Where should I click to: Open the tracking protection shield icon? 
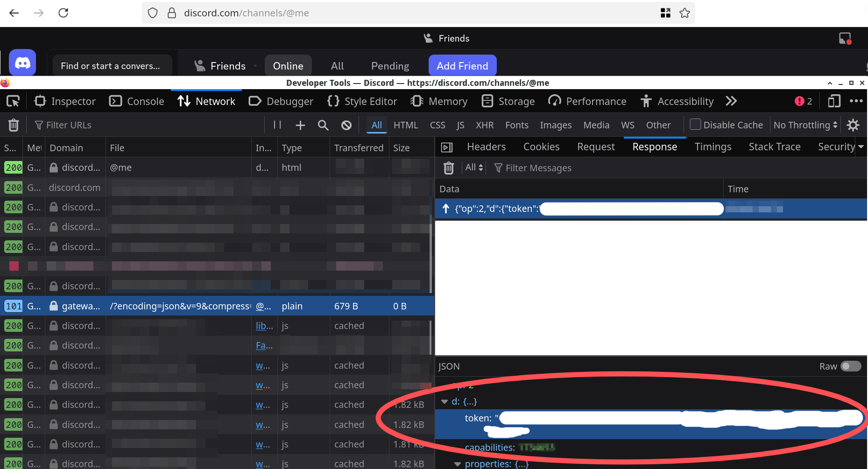pos(153,13)
